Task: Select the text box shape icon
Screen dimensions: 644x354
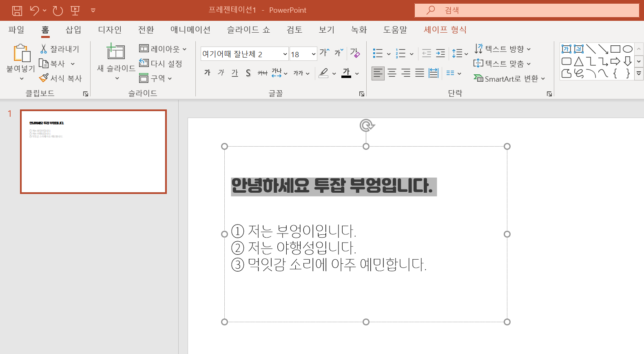Action: click(x=567, y=49)
